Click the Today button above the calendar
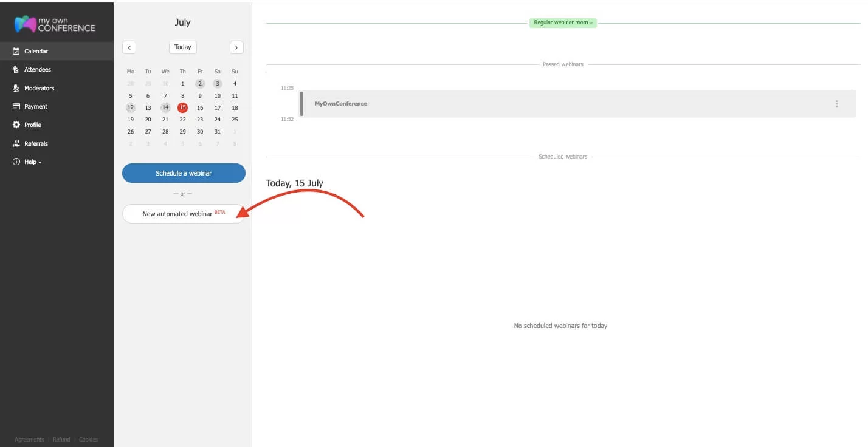 point(182,47)
